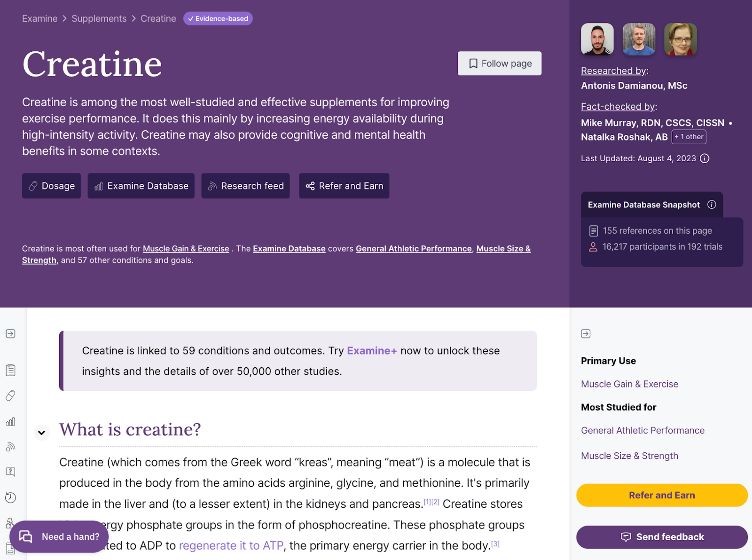Viewport: 752px width, 560px height.
Task: Collapse the What is creatine section chevron
Action: click(x=42, y=433)
